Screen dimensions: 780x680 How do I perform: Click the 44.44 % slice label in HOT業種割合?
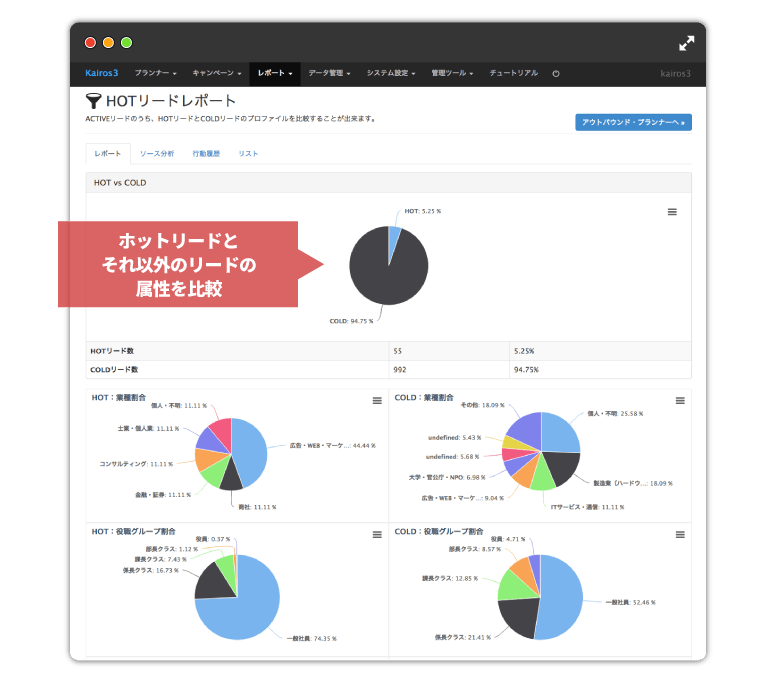(333, 446)
